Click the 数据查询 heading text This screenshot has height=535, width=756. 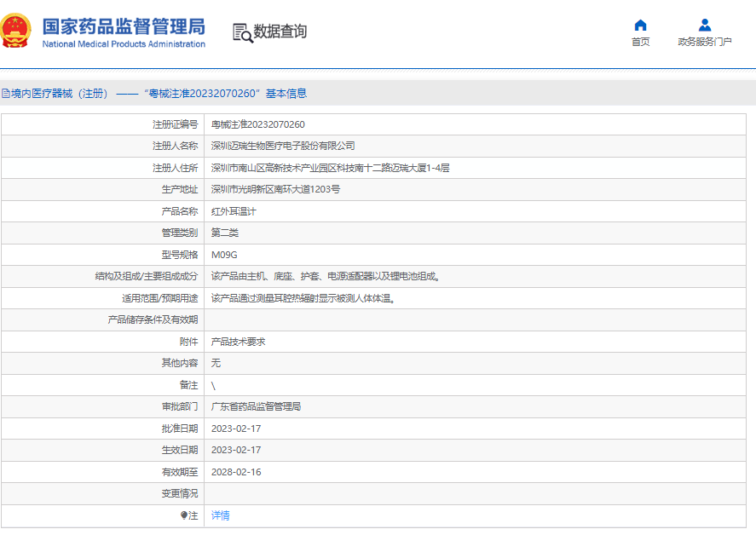280,32
